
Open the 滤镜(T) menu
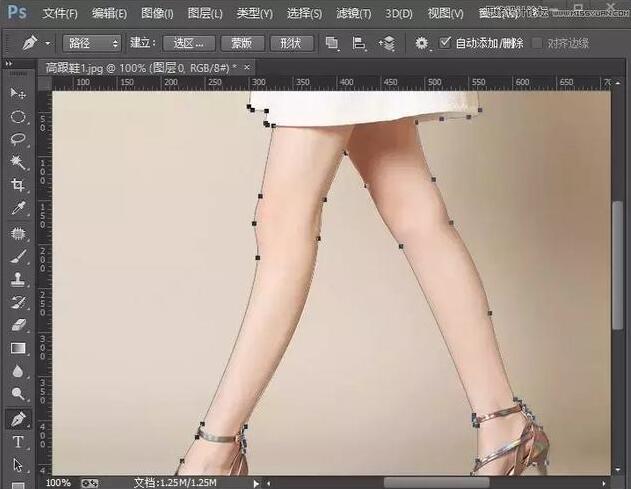point(354,14)
